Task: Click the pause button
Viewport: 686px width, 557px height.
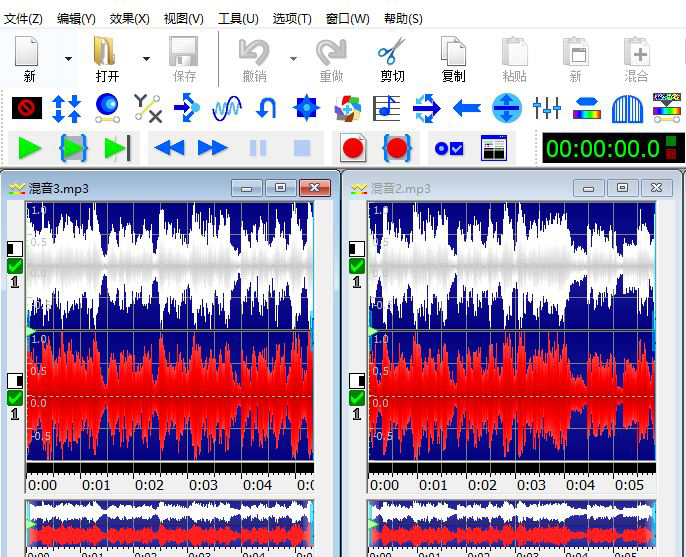Action: point(258,148)
